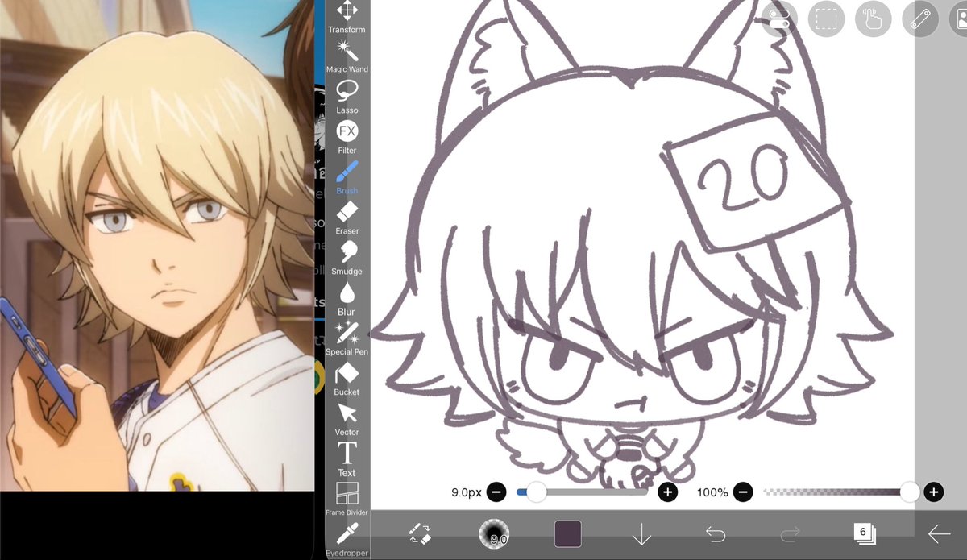The image size is (967, 560).
Task: Select the Magic Wand tool
Action: (347, 56)
